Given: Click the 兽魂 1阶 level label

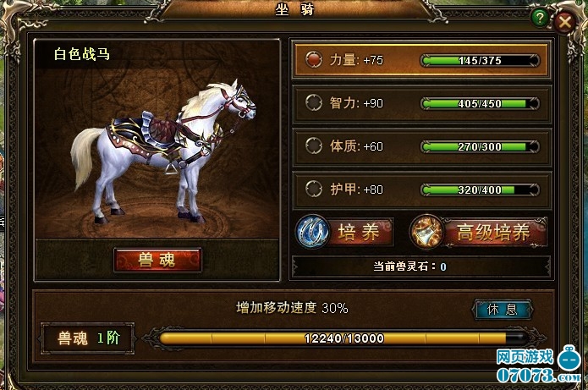Looking at the screenshot, I should pyautogui.click(x=88, y=338).
